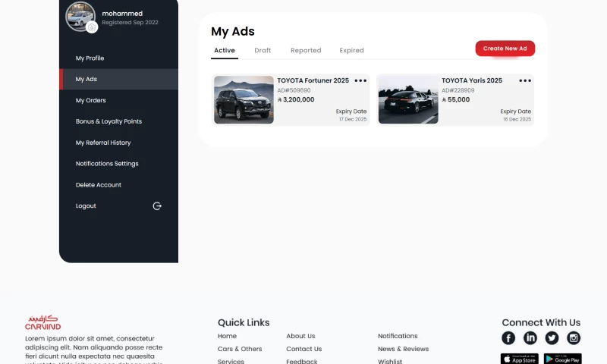Switch to the Draft tab
Screen dimensions: 607x364
(x=263, y=51)
